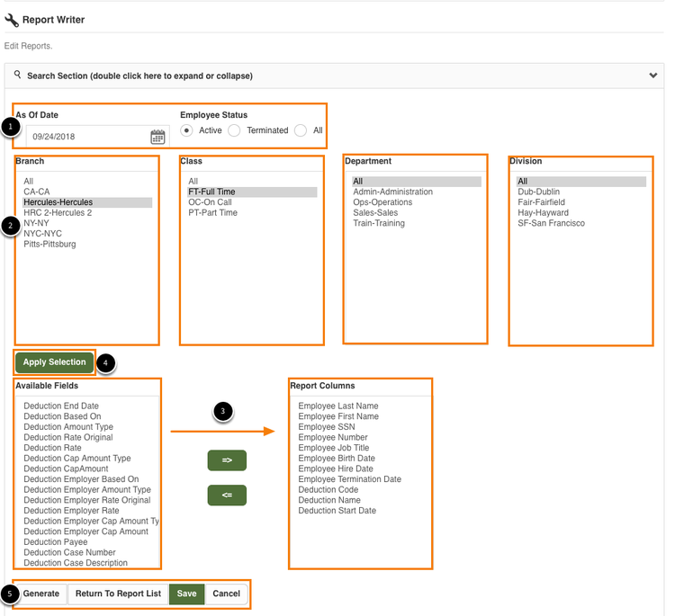
Task: Click the As Of Date input field
Action: 88,137
